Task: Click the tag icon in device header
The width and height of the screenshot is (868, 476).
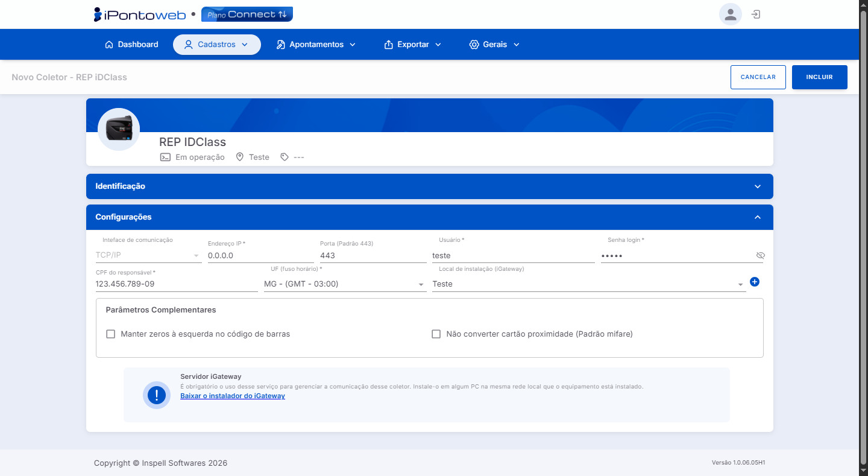Action: (x=285, y=157)
